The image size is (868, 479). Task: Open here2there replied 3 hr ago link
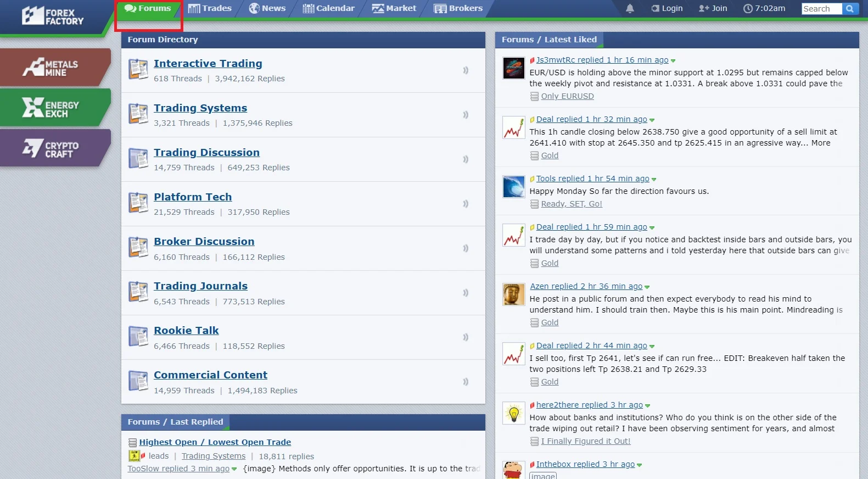pyautogui.click(x=590, y=405)
